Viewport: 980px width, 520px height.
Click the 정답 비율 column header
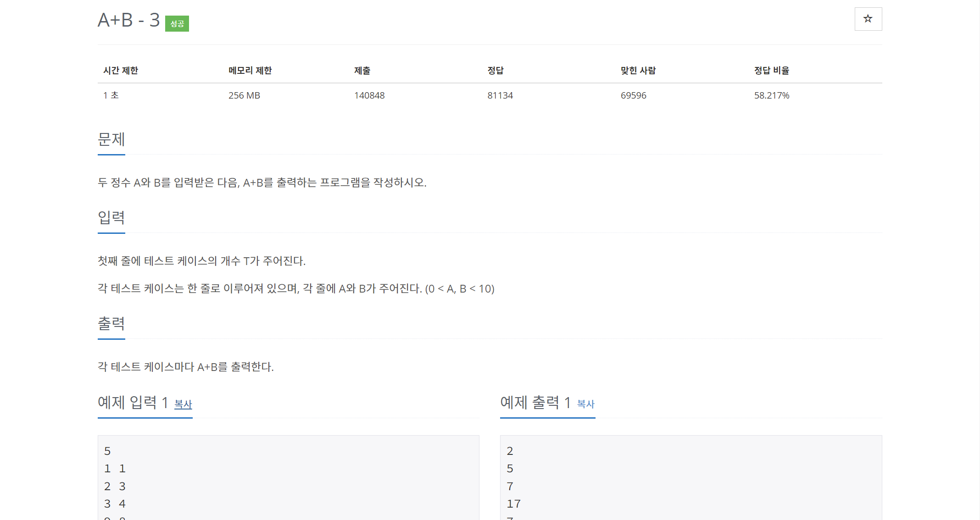tap(771, 70)
